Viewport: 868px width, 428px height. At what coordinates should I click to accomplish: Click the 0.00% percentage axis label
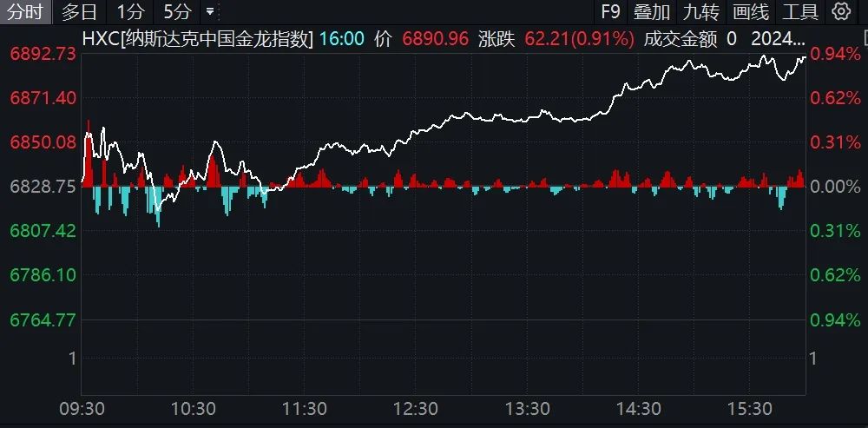[x=835, y=187]
